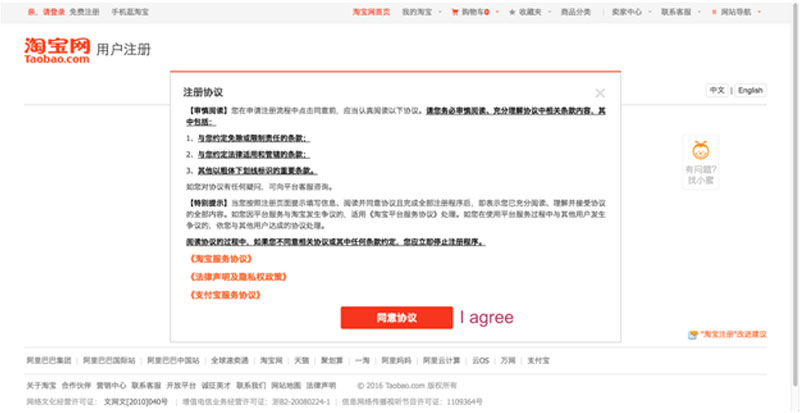Click 诚征英才 in the footer
800x413 pixels.
pos(216,385)
